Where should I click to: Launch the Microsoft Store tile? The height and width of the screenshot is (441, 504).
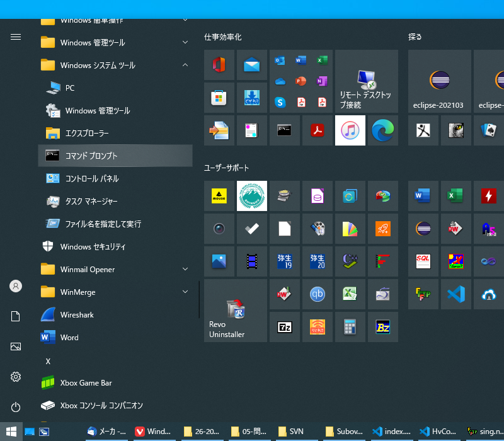[219, 98]
